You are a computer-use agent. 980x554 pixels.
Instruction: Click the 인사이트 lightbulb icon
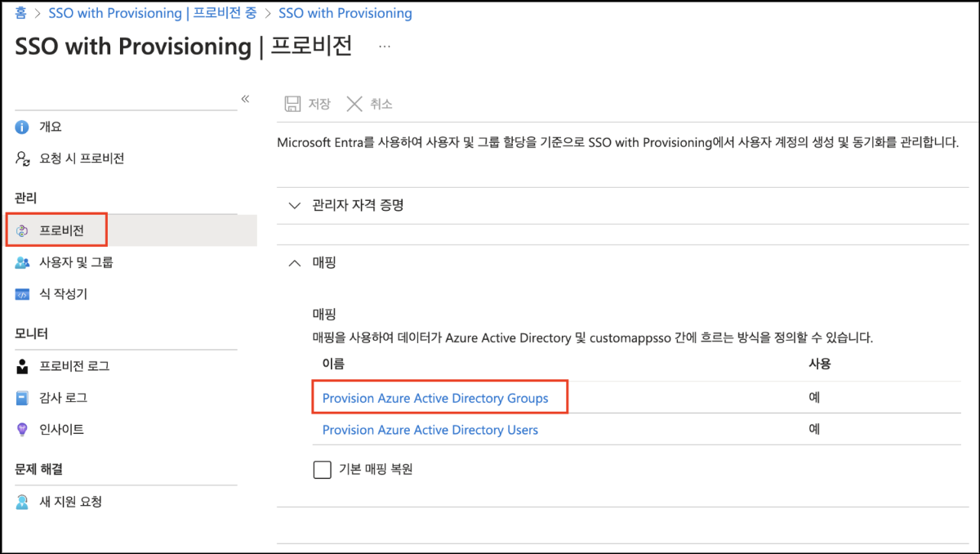23,430
